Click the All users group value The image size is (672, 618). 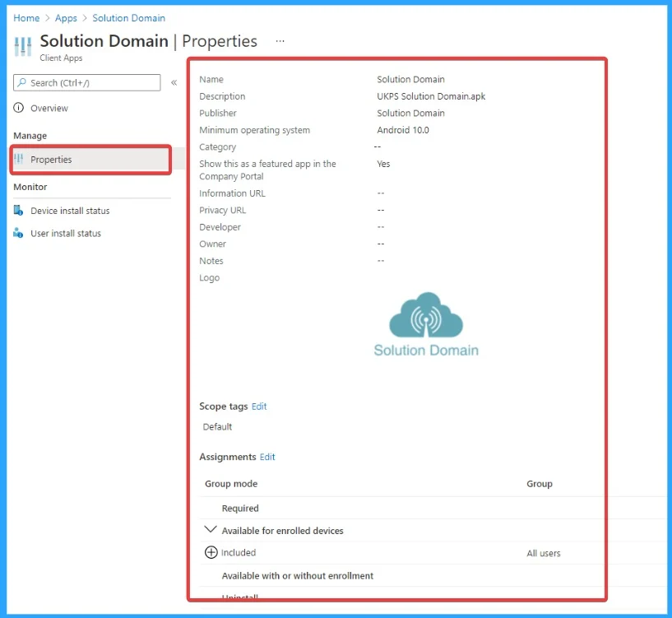click(x=543, y=553)
